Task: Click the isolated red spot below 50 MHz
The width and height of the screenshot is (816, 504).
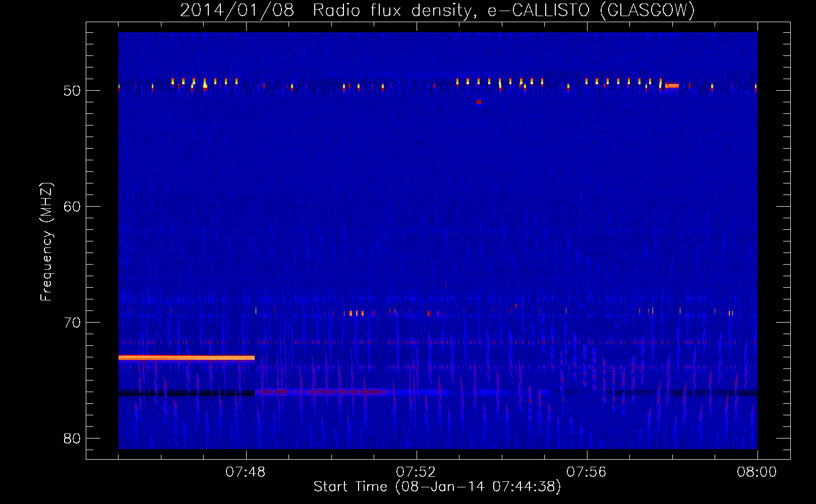Action: tap(479, 102)
